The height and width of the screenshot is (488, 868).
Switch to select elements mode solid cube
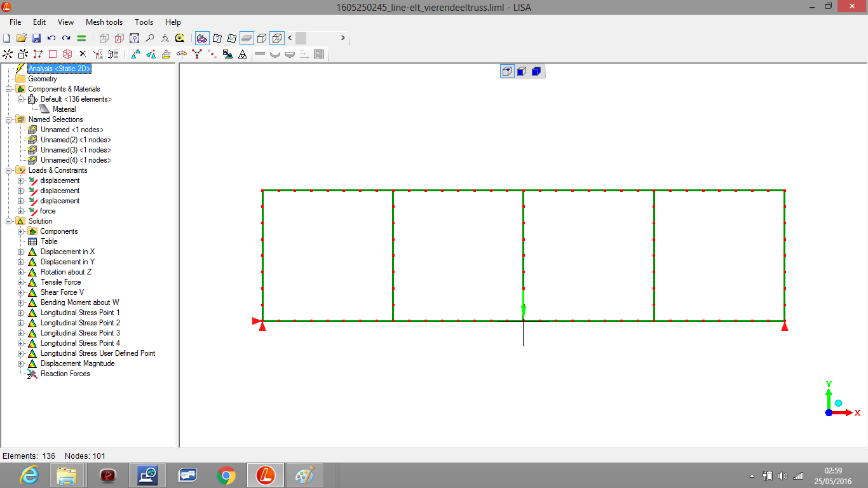(536, 71)
